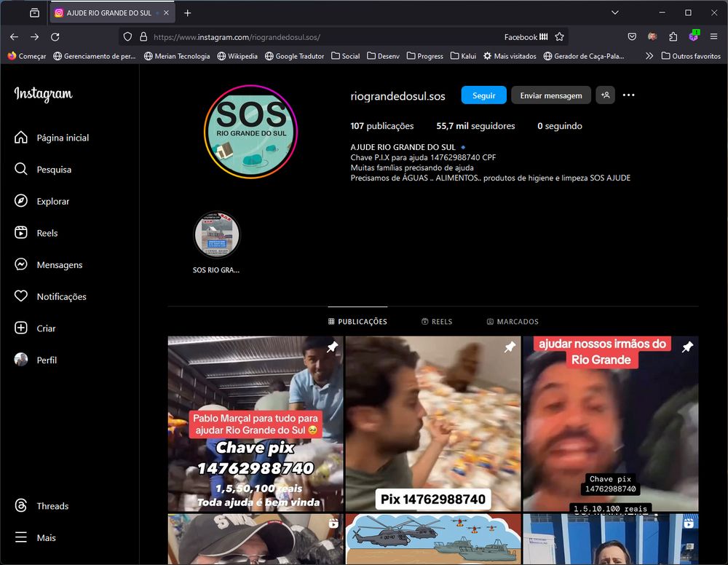Close the AJUDE RIO GRANDE DO SUL tab
Image resolution: width=728 pixels, height=565 pixels.
click(x=166, y=13)
